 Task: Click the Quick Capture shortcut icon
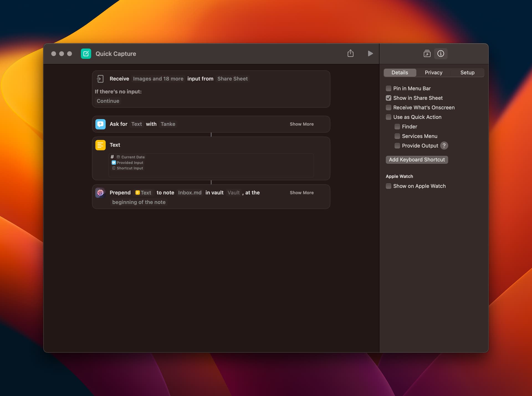click(86, 54)
